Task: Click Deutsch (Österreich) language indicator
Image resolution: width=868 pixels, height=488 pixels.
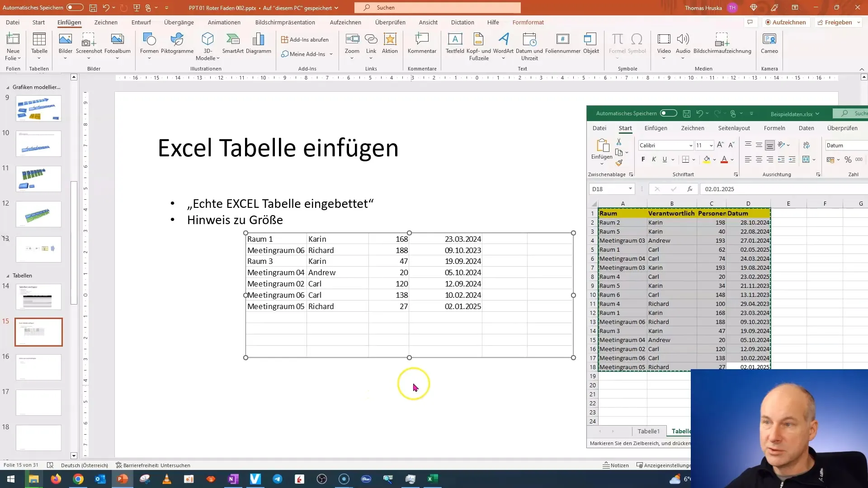Action: click(85, 465)
